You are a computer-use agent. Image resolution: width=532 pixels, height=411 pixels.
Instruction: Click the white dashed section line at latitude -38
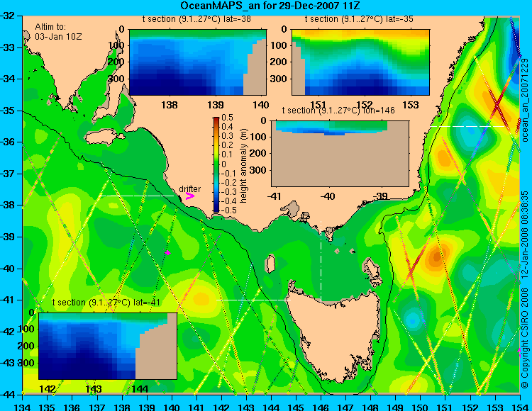[137, 196]
